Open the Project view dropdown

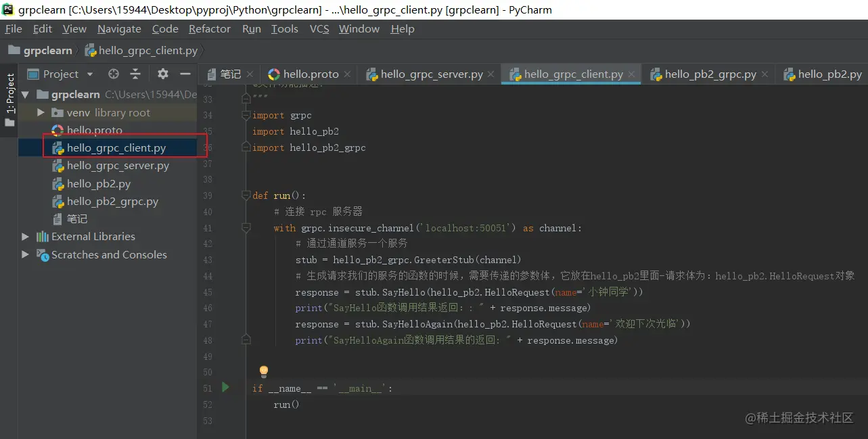tap(60, 74)
